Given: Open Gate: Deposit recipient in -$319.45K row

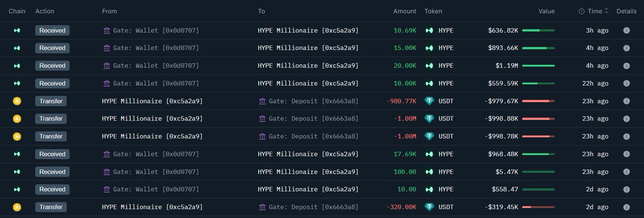Looking at the screenshot, I should coord(313,207).
